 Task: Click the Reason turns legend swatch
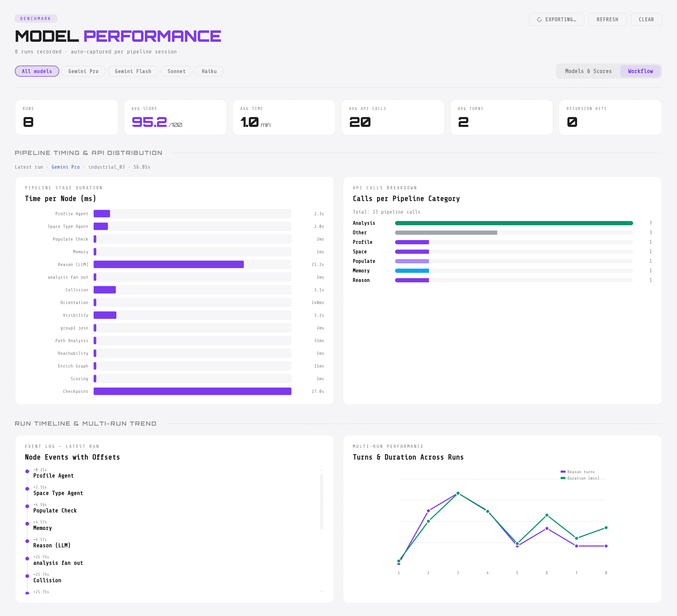pos(563,472)
